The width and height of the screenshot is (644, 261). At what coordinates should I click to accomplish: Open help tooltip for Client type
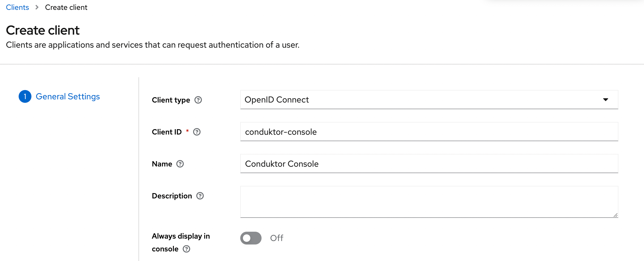[198, 100]
